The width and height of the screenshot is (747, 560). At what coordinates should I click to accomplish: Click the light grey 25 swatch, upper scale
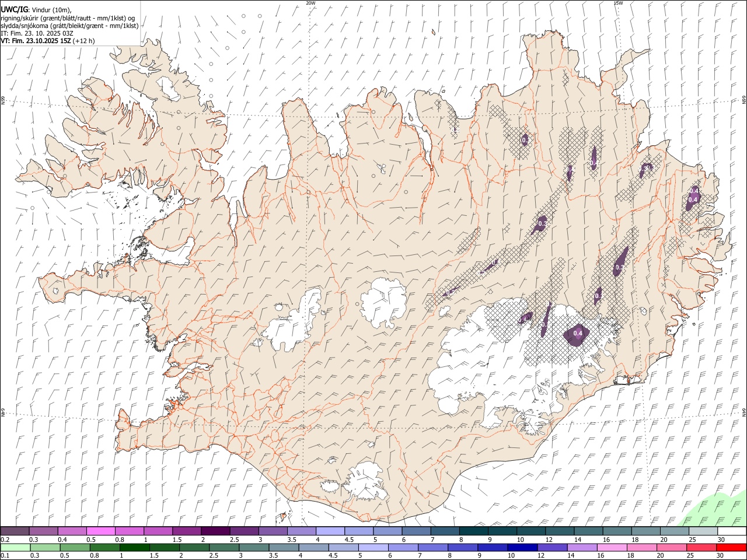[x=703, y=531]
